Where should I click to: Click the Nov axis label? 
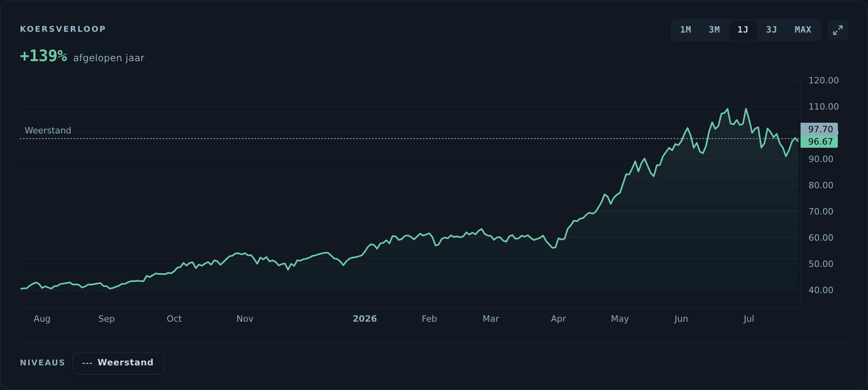(x=245, y=319)
